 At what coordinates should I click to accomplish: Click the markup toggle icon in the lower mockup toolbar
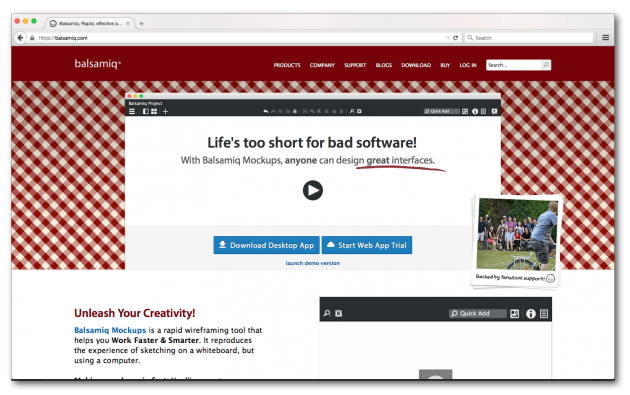click(338, 313)
